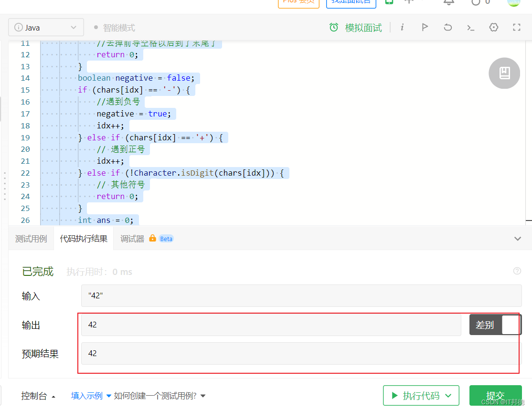Screen dimensions: 532x410
Task: Click 'boolean negative = false;' code line
Action: coord(136,78)
